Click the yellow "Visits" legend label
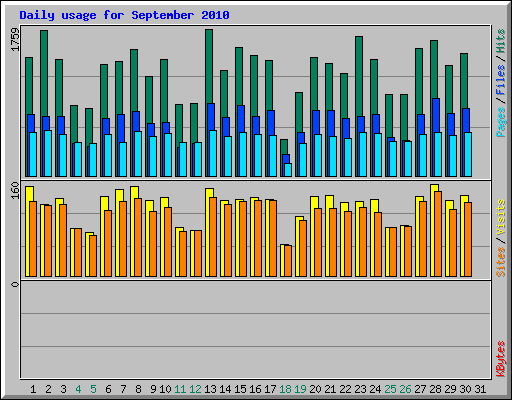512x400 pixels. tap(501, 218)
